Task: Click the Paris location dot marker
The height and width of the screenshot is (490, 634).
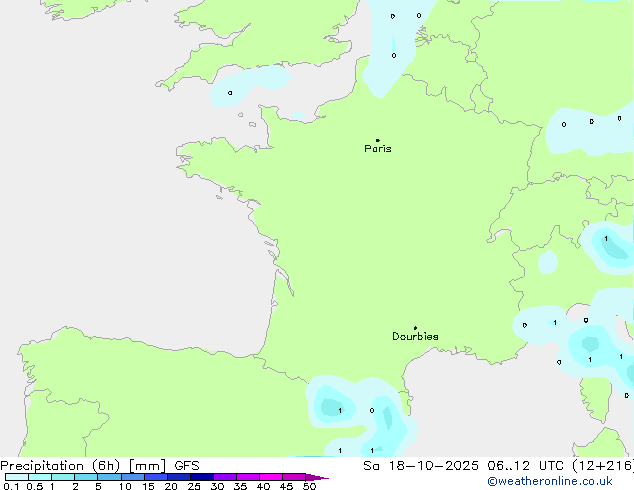Action: 378,140
